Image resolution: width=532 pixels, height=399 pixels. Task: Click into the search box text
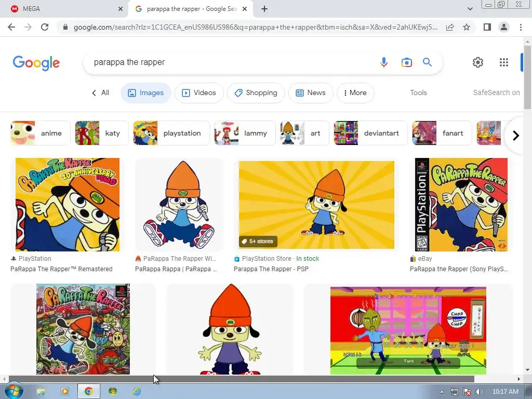tap(129, 62)
